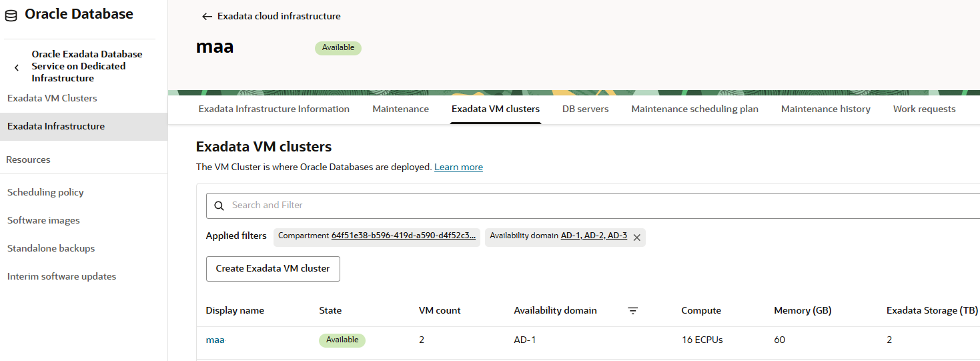Switch to the Maintenance tab
Image resolution: width=980 pixels, height=361 pixels.
(x=400, y=109)
